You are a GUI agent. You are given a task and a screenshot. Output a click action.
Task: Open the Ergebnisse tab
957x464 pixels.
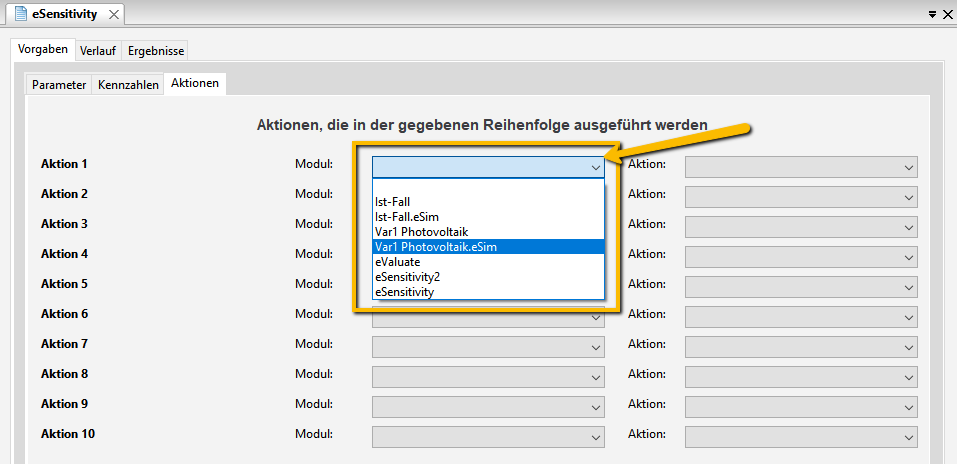tap(156, 51)
